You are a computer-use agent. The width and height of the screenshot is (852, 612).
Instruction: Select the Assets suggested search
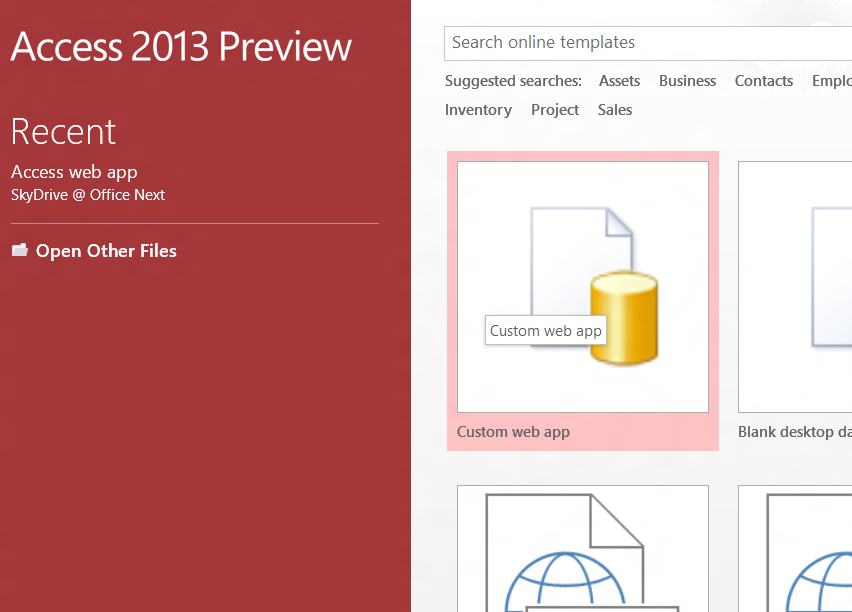click(x=619, y=81)
